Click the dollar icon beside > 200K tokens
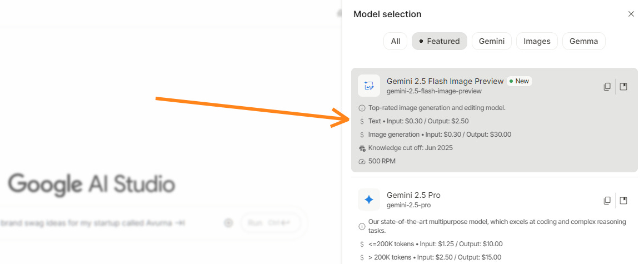The width and height of the screenshot is (644, 264). [362, 257]
